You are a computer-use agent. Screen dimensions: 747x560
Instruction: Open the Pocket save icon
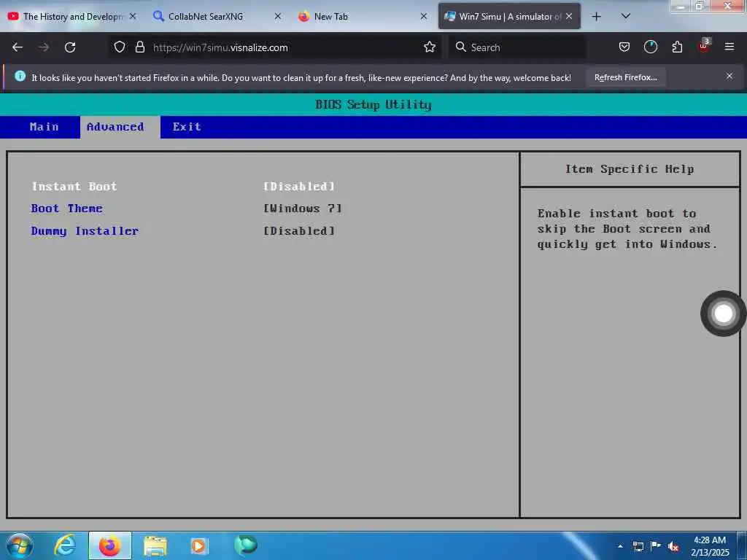[624, 47]
